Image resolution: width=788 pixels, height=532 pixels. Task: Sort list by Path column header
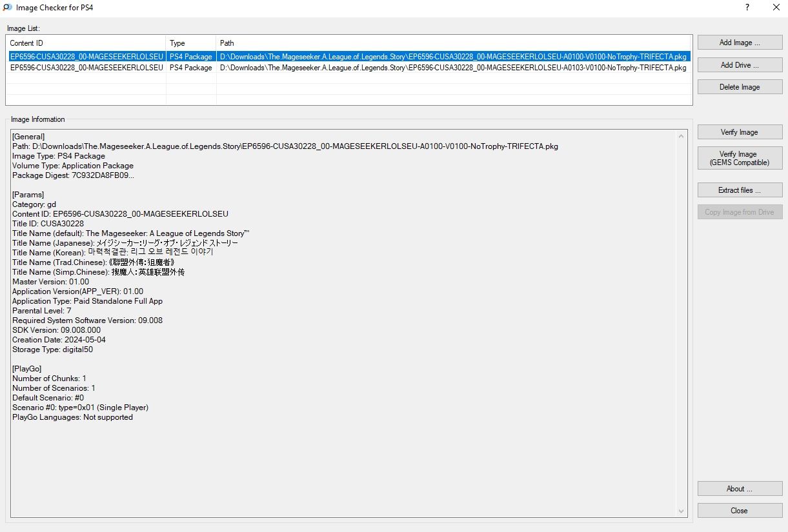454,43
